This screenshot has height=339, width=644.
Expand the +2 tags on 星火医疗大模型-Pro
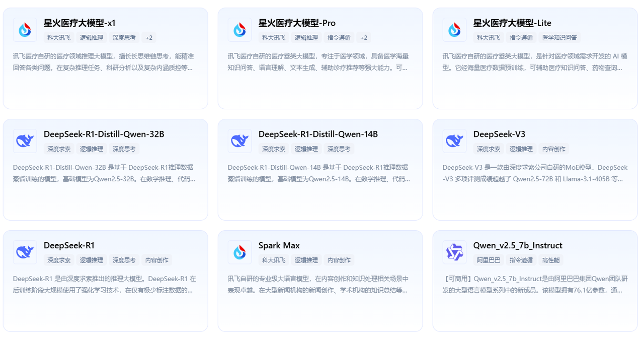click(x=364, y=38)
